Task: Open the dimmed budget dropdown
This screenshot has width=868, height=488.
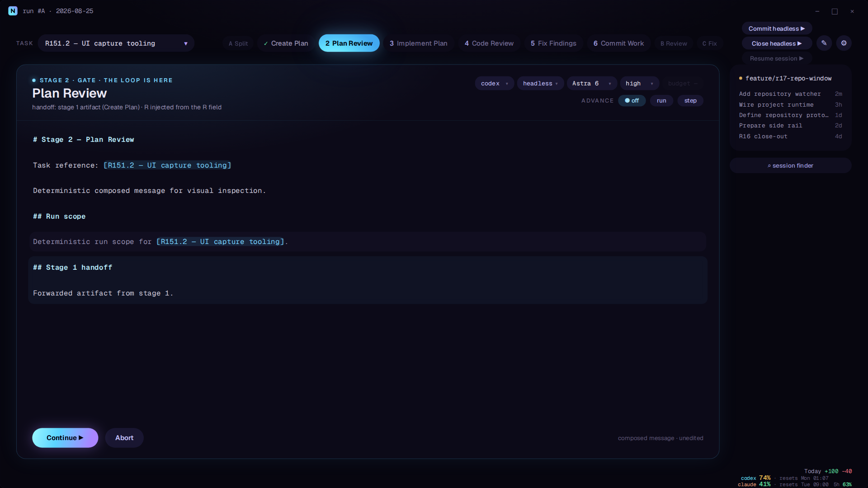Action: 683,84
